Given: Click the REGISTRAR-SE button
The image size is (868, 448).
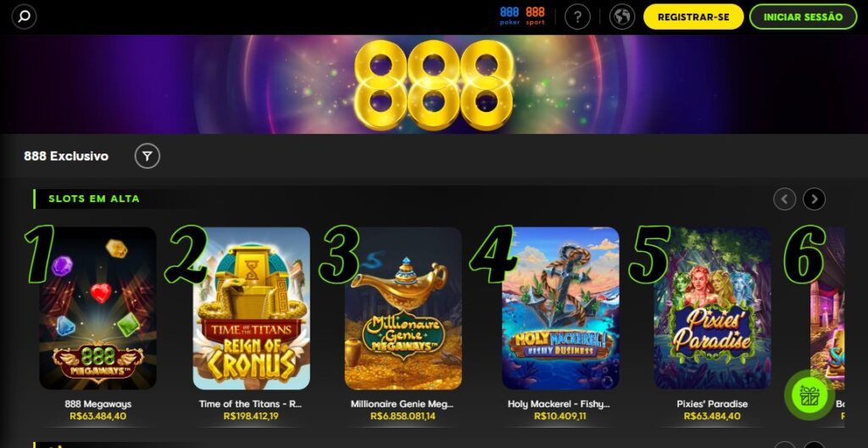Looking at the screenshot, I should coord(693,17).
